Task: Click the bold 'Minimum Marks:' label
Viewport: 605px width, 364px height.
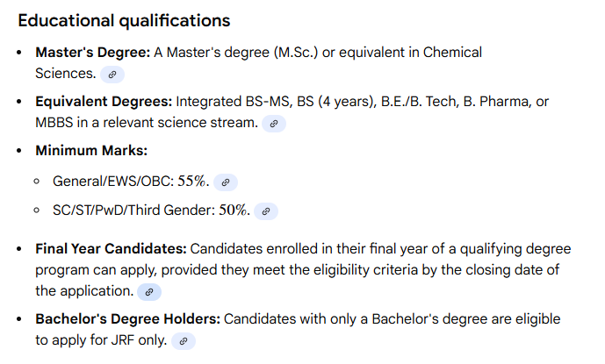Action: pyautogui.click(x=91, y=150)
